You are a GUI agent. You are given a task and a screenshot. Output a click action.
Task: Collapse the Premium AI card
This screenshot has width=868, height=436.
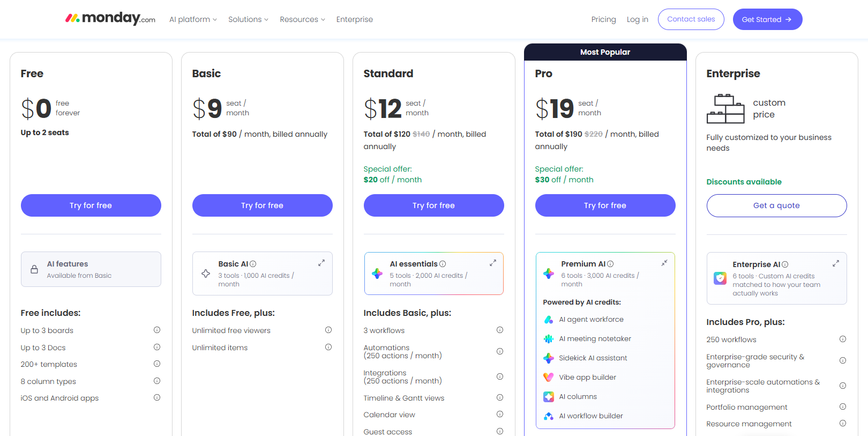coord(664,263)
